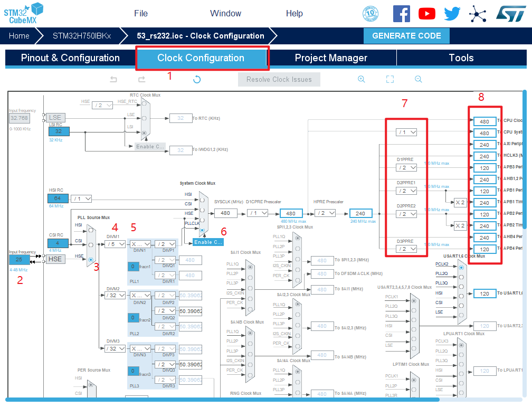Open the YouTube icon link
The height and width of the screenshot is (407, 532).
427,14
